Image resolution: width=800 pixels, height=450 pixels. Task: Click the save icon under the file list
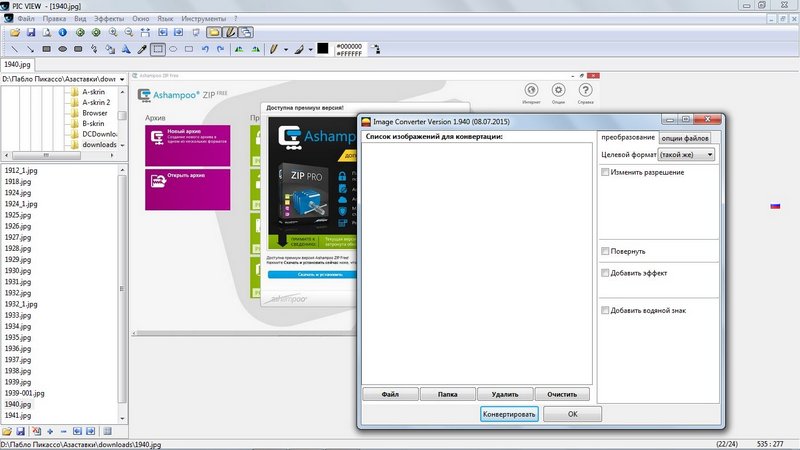click(21, 432)
